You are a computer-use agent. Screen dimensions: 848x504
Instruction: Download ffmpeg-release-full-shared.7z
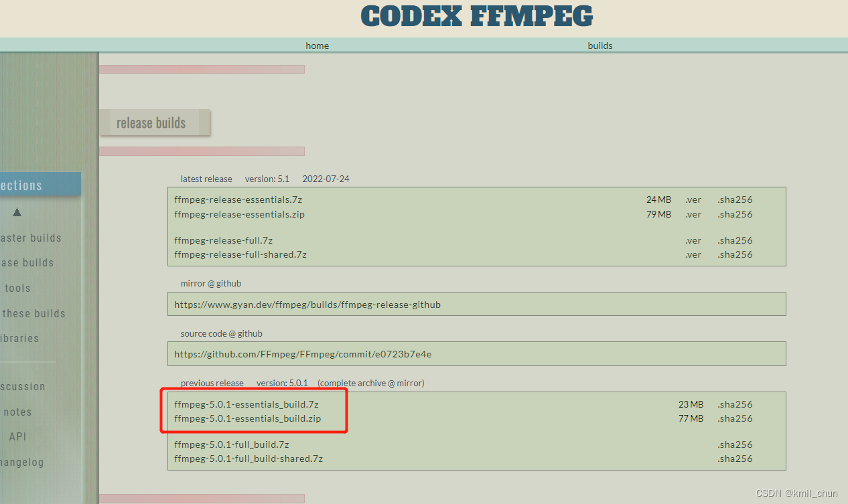tap(240, 254)
